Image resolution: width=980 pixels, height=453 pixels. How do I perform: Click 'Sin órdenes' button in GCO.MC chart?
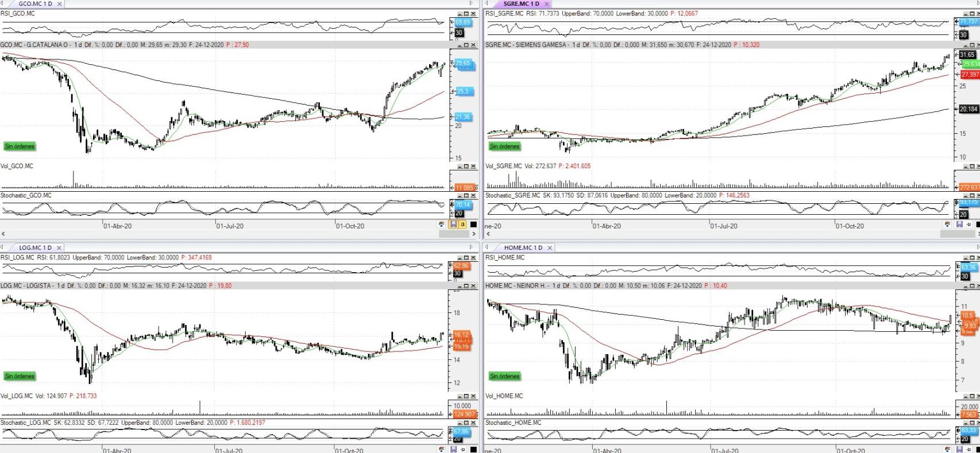20,146
